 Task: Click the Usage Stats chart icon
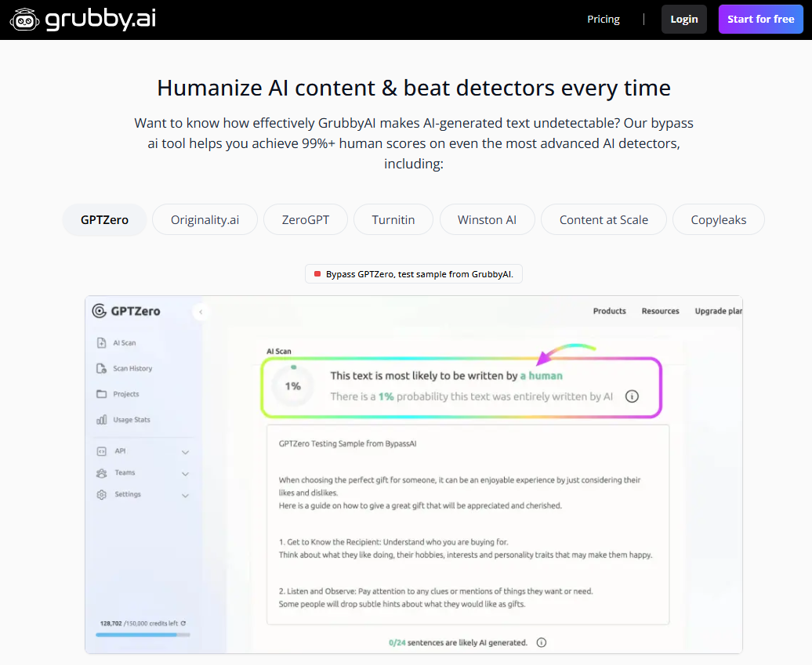tap(102, 420)
